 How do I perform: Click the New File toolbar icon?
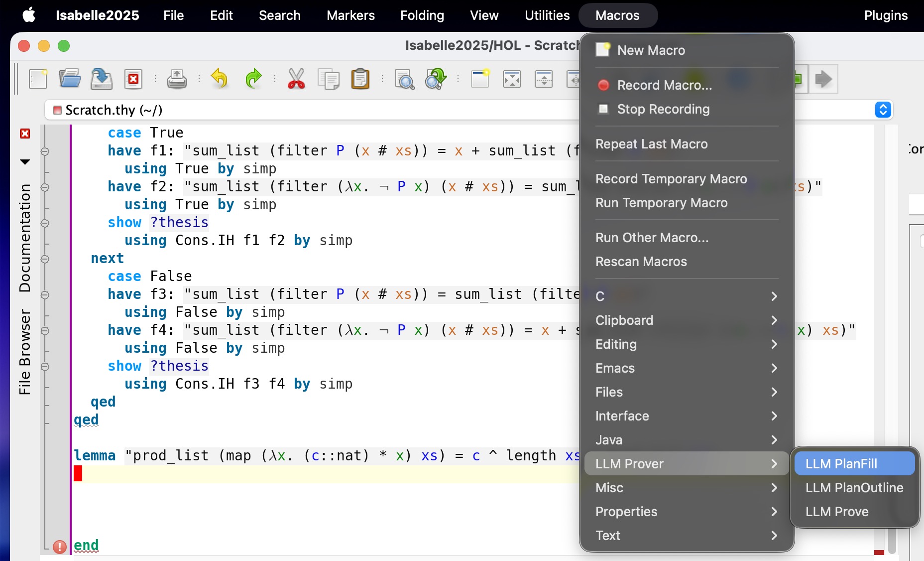38,79
